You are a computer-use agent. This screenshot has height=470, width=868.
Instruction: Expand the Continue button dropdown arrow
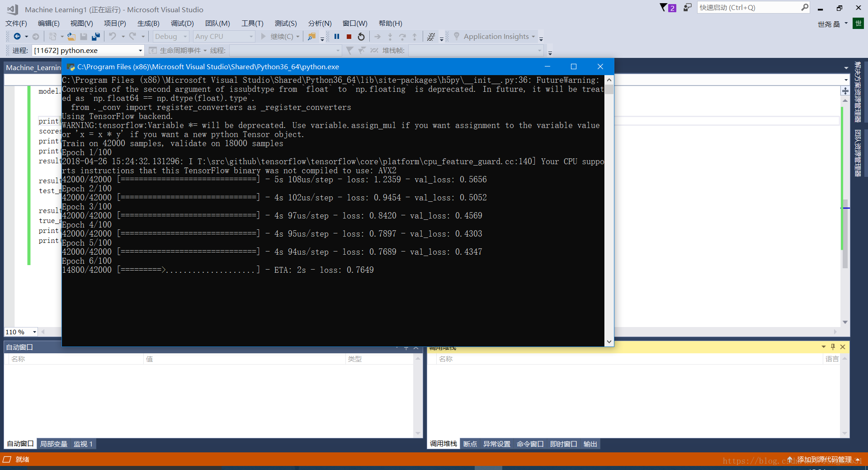pos(298,37)
